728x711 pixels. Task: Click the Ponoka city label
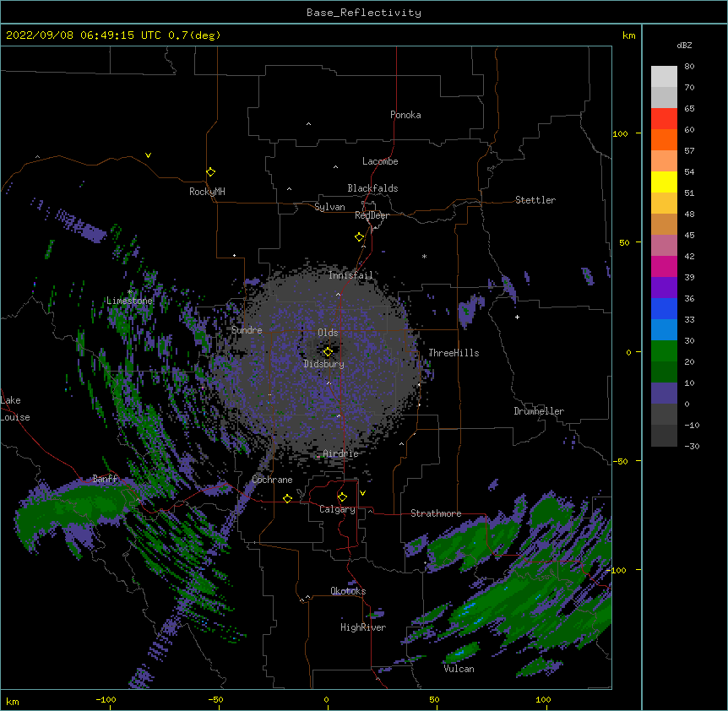pos(405,115)
